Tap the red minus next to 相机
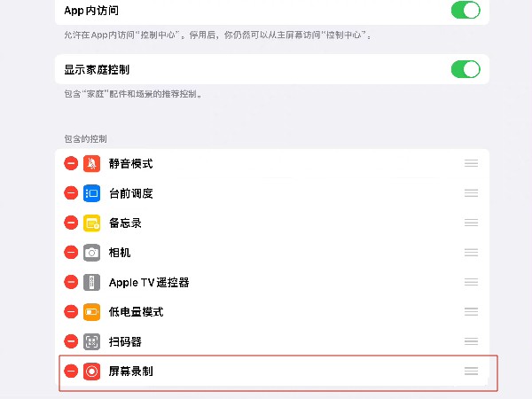 pos(71,253)
